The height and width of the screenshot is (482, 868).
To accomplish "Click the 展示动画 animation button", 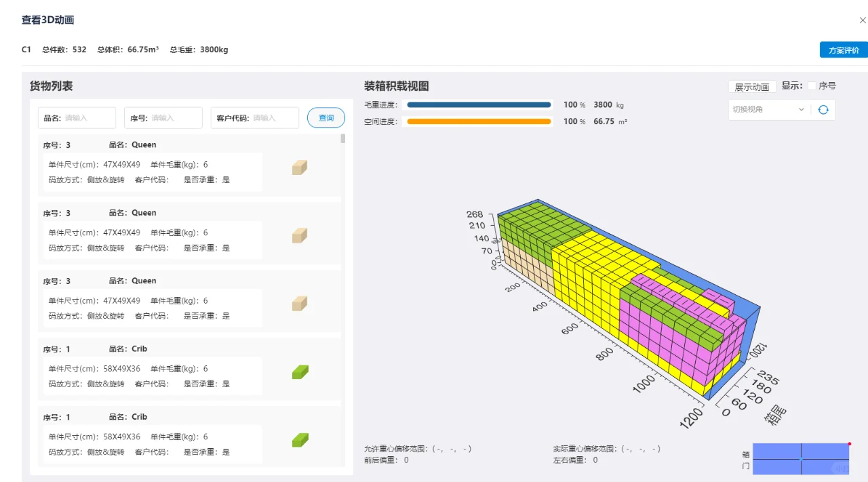I will pos(751,86).
